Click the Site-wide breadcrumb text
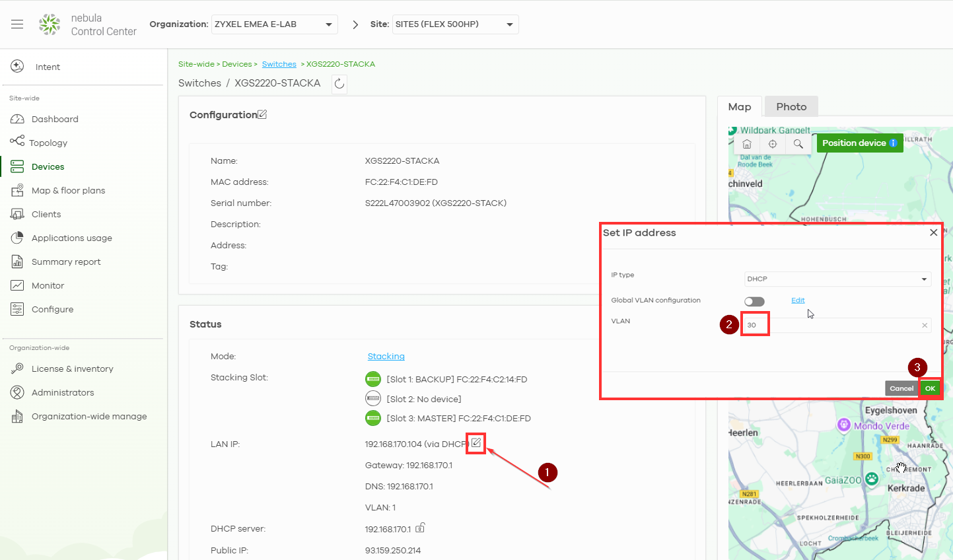 tap(196, 64)
